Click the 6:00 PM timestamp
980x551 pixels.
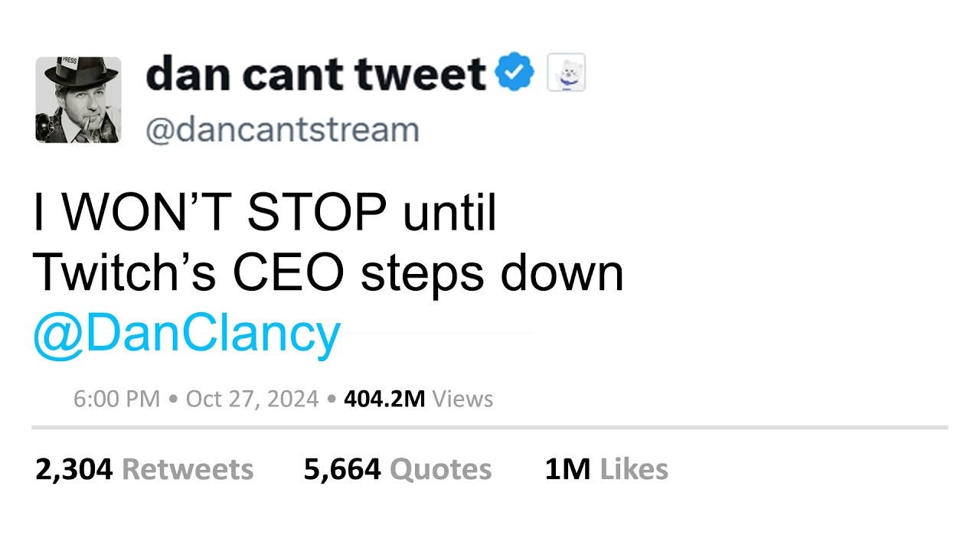(116, 399)
